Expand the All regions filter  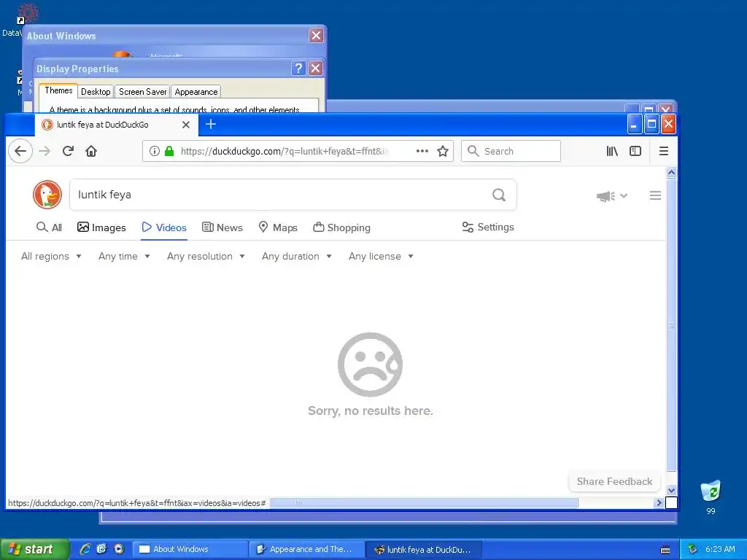point(51,256)
